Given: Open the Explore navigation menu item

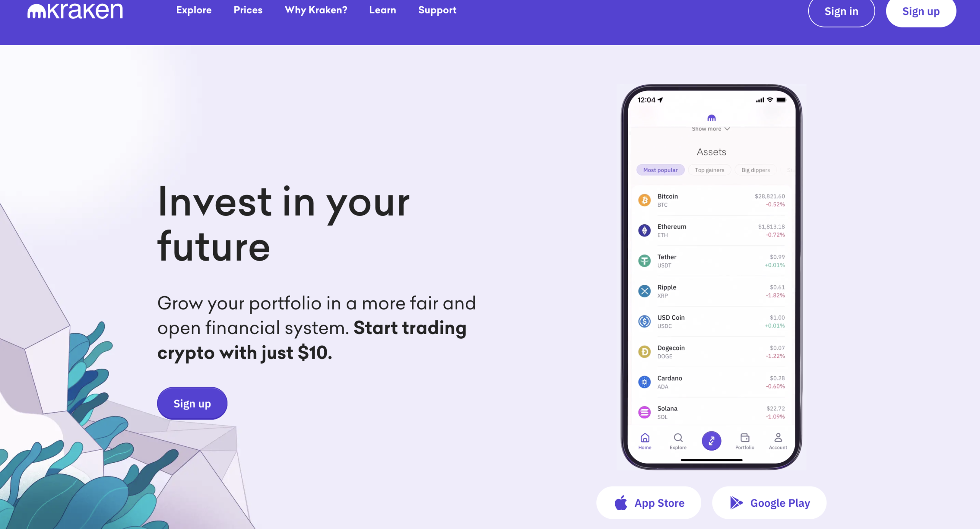Looking at the screenshot, I should tap(193, 10).
